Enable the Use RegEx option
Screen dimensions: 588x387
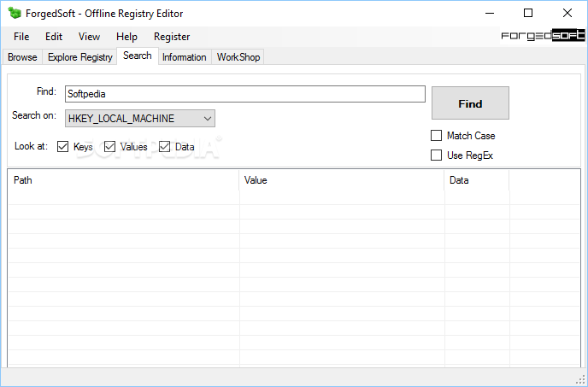pyautogui.click(x=436, y=155)
